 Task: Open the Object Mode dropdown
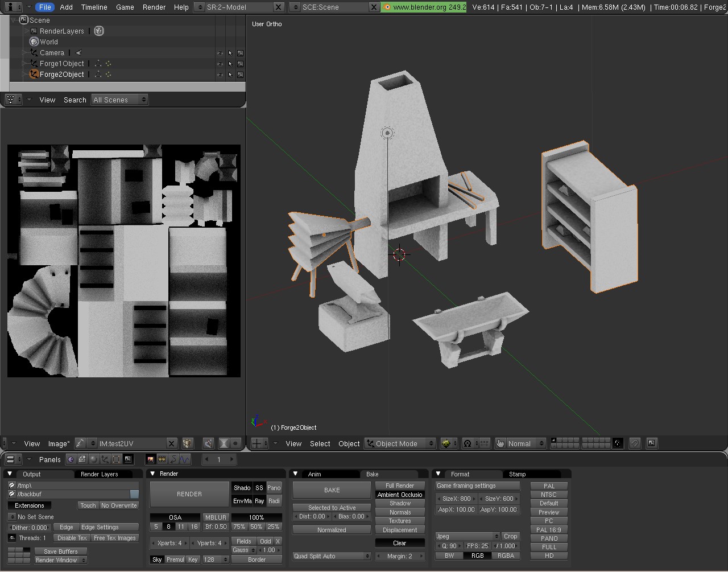pos(400,443)
